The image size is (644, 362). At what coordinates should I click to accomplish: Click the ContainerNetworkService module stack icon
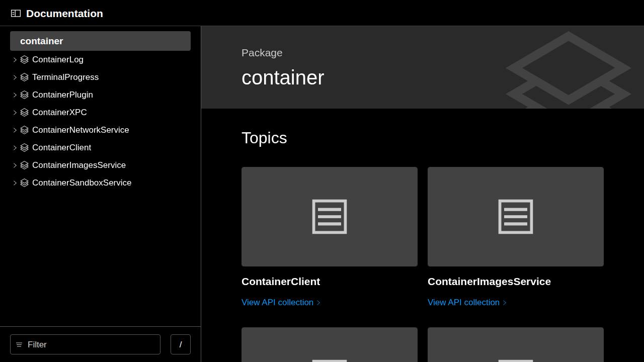[x=24, y=130]
